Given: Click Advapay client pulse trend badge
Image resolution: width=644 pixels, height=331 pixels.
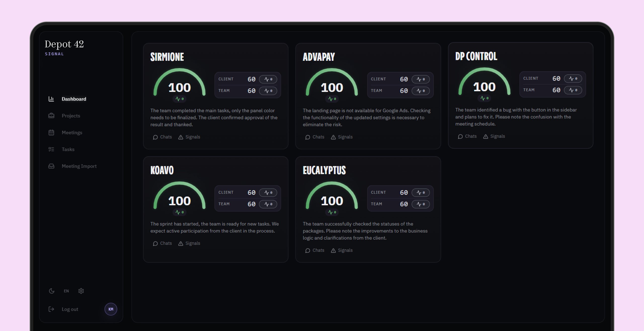Looking at the screenshot, I should (x=421, y=79).
